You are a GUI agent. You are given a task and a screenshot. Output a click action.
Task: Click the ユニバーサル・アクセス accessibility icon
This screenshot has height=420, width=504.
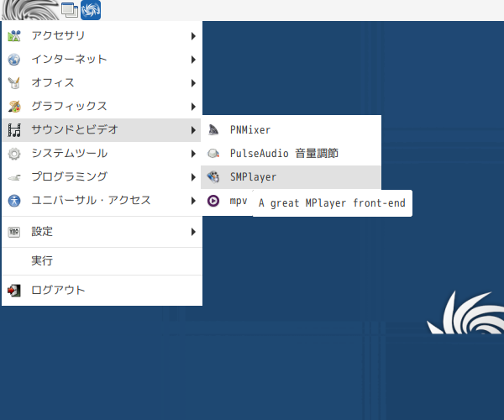coord(14,201)
